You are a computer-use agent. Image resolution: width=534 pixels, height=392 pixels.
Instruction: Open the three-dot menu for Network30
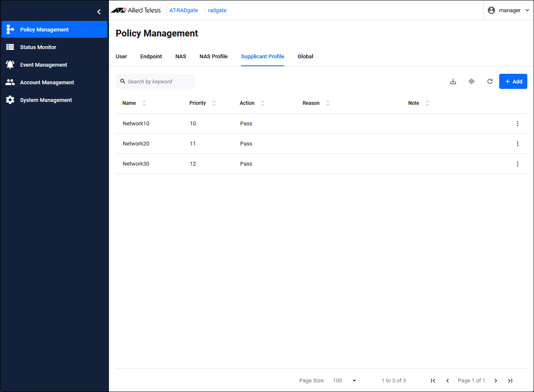(x=518, y=164)
